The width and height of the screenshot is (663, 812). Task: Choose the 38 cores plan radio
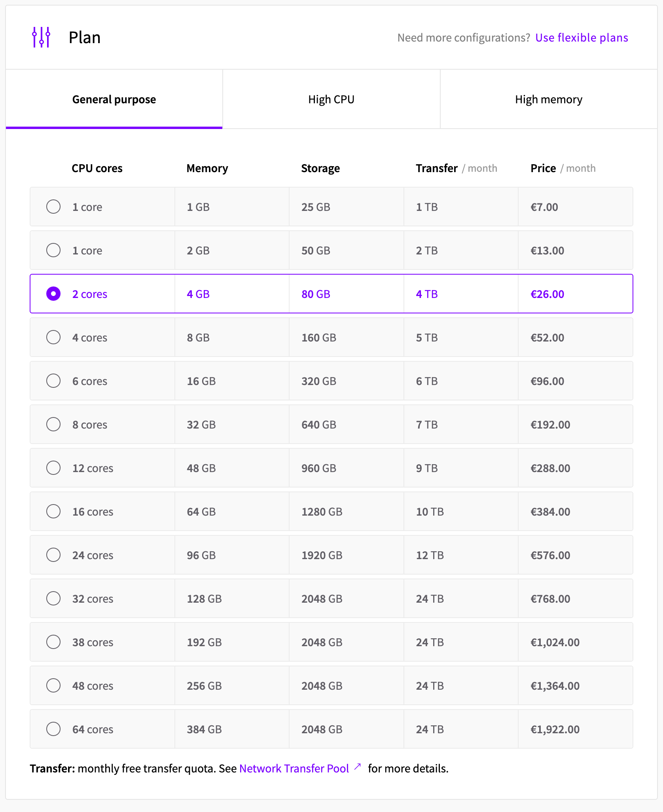(53, 642)
